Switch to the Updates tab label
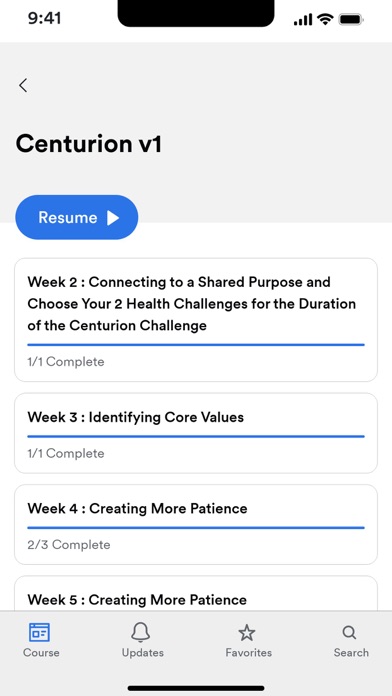Viewport: 392px width, 696px height. [x=143, y=652]
